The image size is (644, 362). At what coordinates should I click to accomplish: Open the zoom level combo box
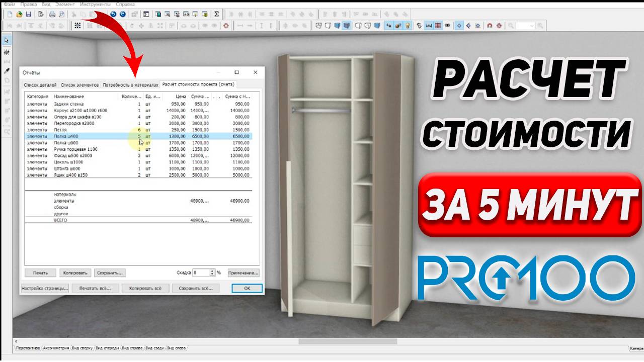coord(525,25)
